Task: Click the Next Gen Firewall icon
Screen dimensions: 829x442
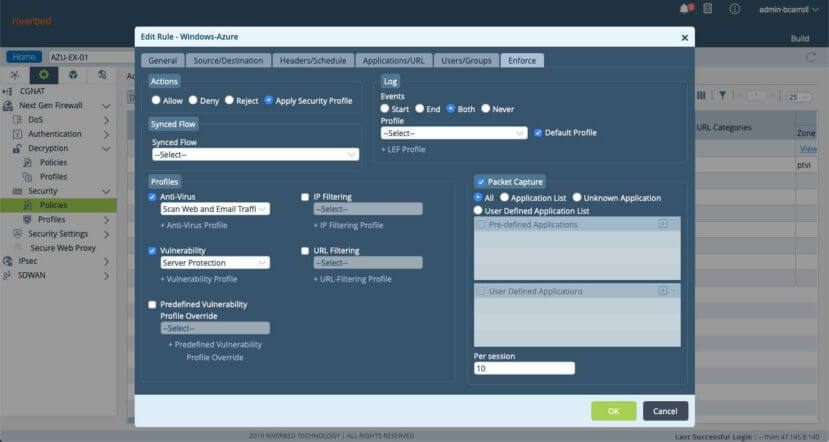Action: (x=7, y=106)
